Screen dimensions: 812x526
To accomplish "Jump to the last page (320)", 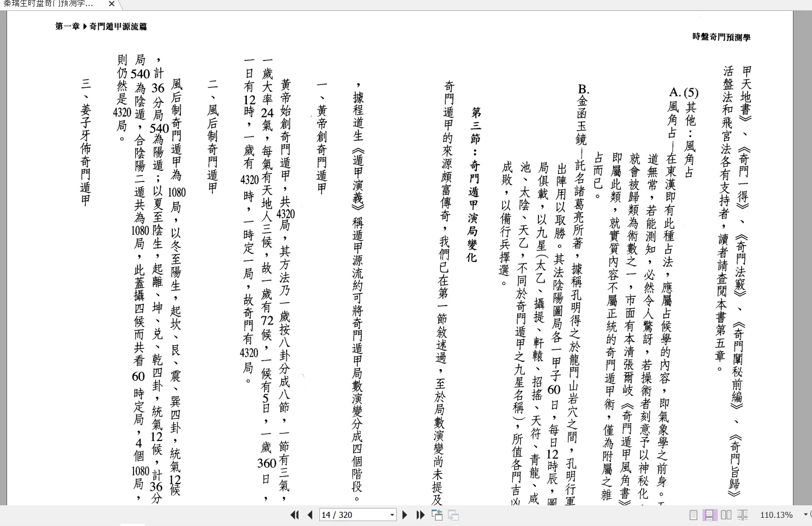I will click(420, 515).
